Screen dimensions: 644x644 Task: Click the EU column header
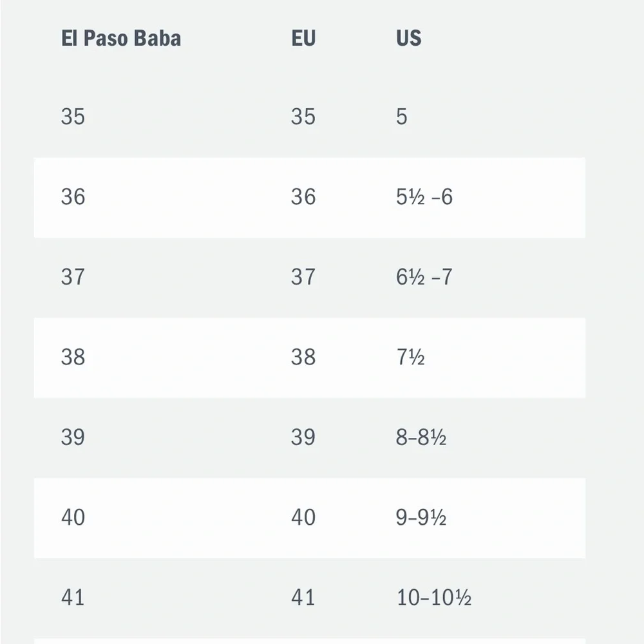click(303, 38)
